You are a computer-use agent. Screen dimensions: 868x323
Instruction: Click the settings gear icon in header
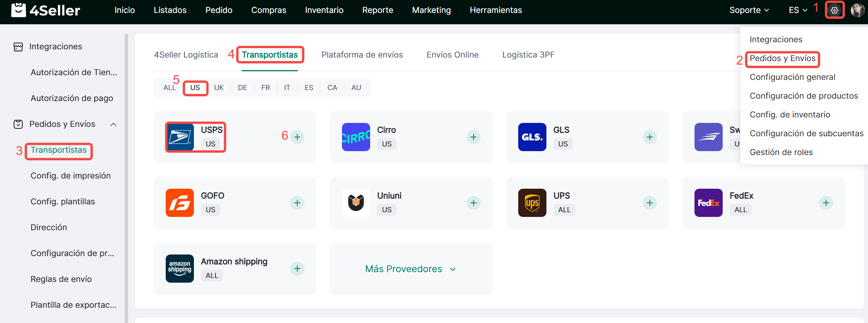pos(834,10)
